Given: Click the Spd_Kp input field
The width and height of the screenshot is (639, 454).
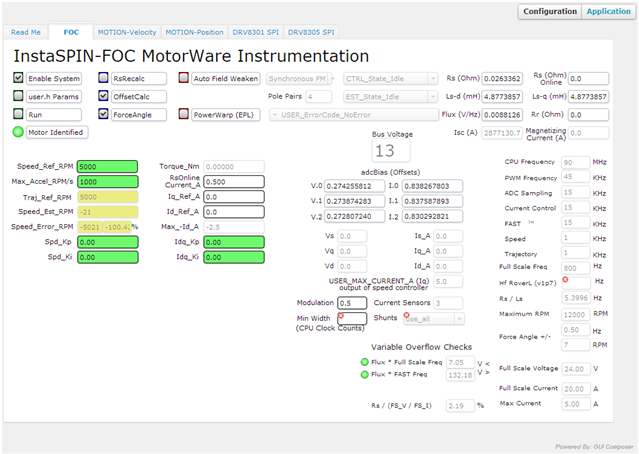Looking at the screenshot, I should point(108,242).
